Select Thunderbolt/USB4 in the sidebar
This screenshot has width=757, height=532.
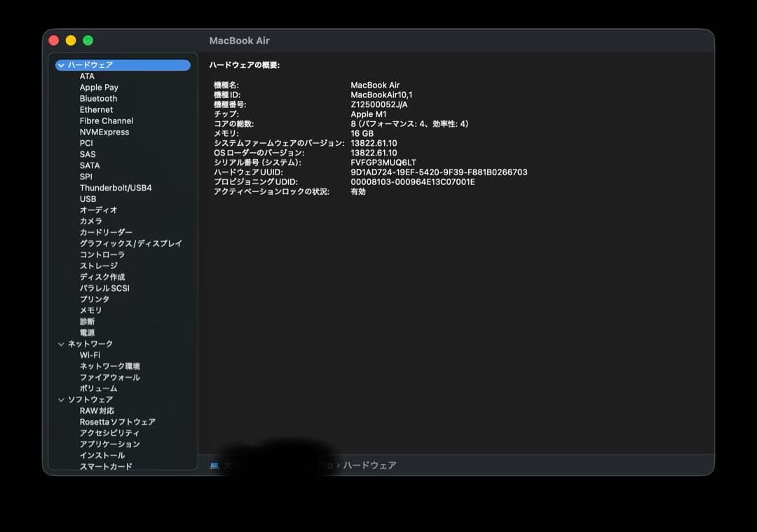[x=116, y=188]
